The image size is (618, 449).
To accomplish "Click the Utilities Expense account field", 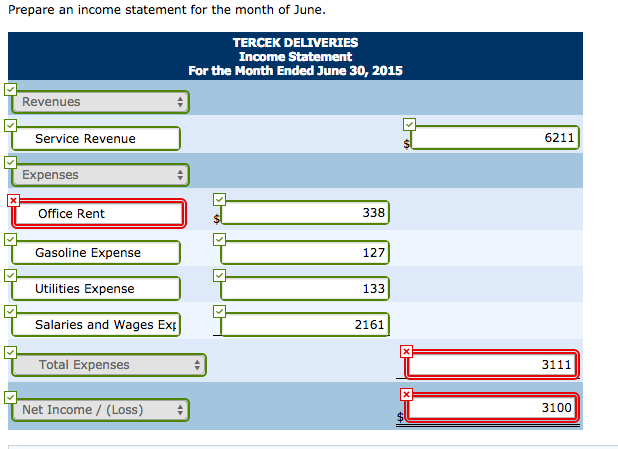I will [96, 289].
